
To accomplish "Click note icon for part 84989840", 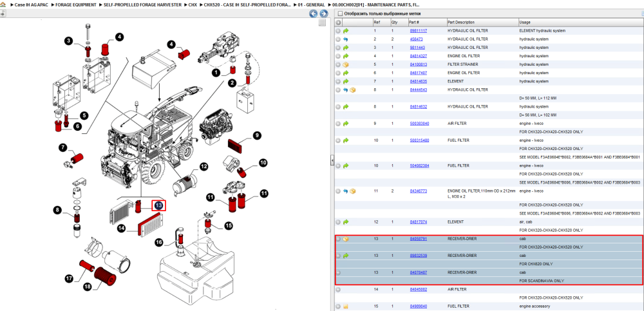I will pos(346,306).
